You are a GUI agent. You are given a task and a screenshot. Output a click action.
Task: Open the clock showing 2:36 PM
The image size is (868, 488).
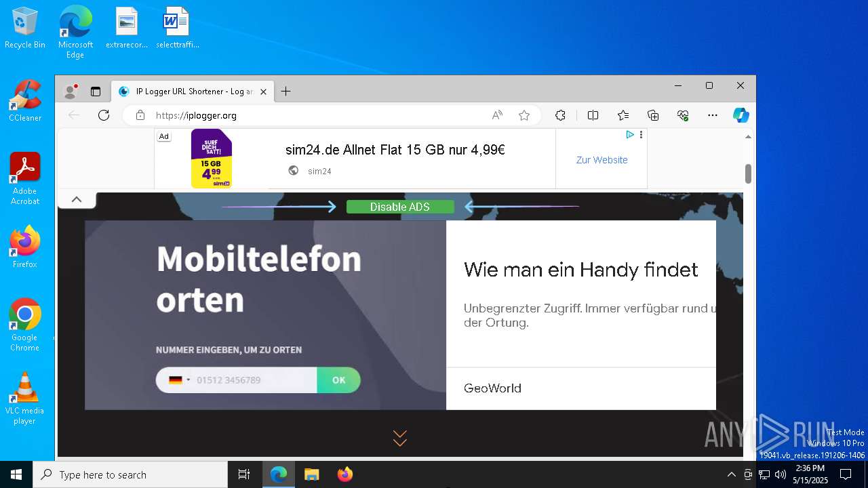[x=810, y=474]
